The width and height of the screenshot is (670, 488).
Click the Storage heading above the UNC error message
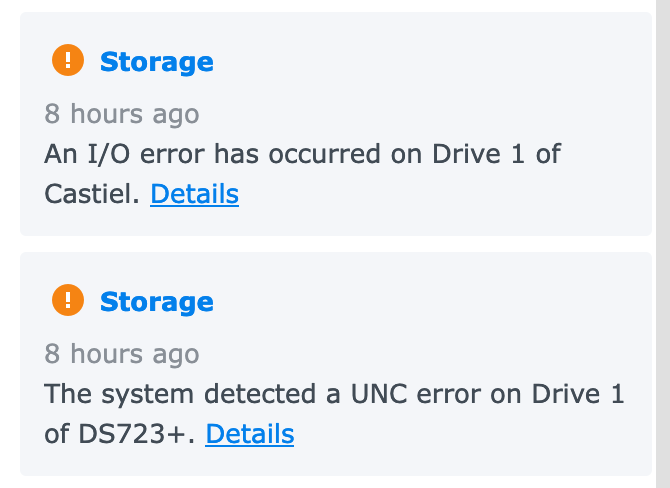pos(156,301)
